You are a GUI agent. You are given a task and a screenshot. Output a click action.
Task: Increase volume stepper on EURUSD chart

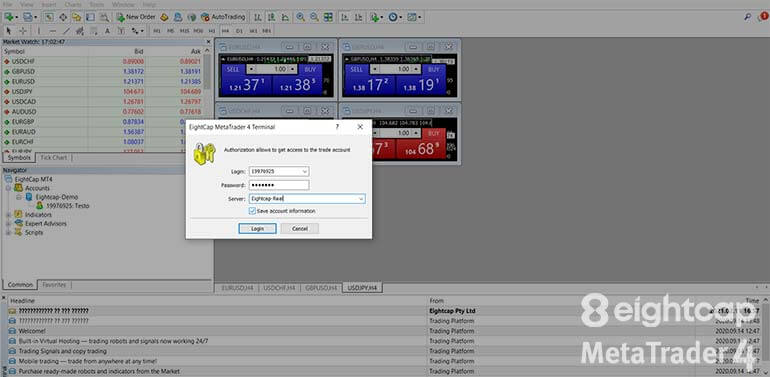click(x=293, y=69)
